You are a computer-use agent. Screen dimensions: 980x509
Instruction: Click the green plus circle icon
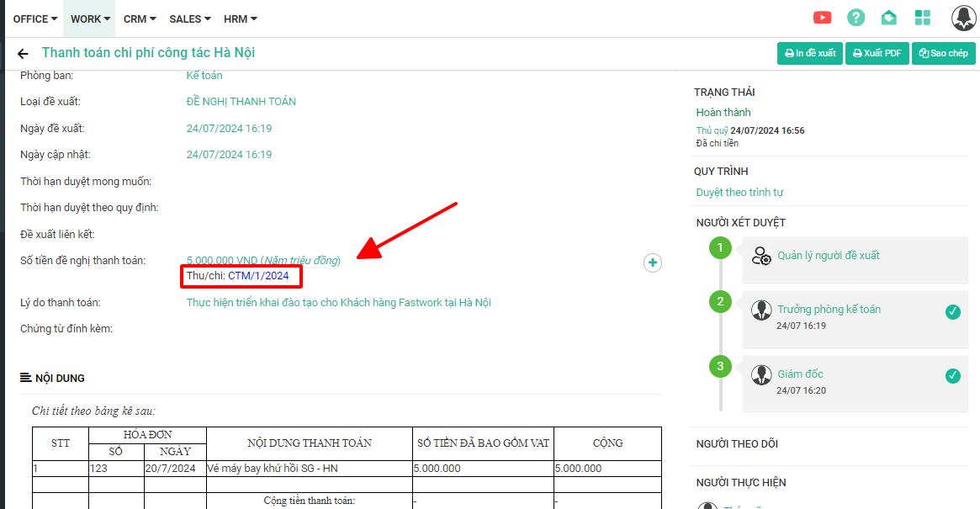(652, 263)
